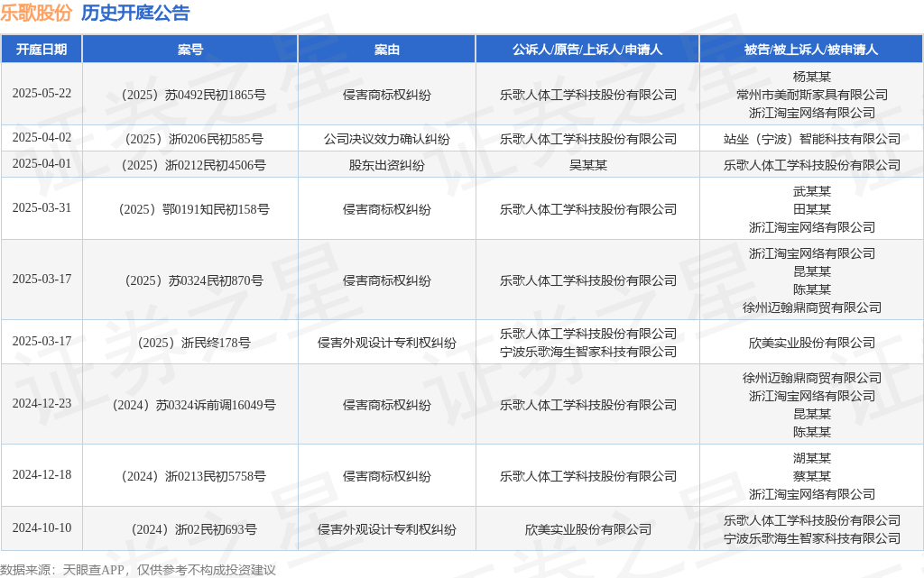Screen dimensions: 924x578
Task: Select the date 2025-04-01
Action: point(42,163)
